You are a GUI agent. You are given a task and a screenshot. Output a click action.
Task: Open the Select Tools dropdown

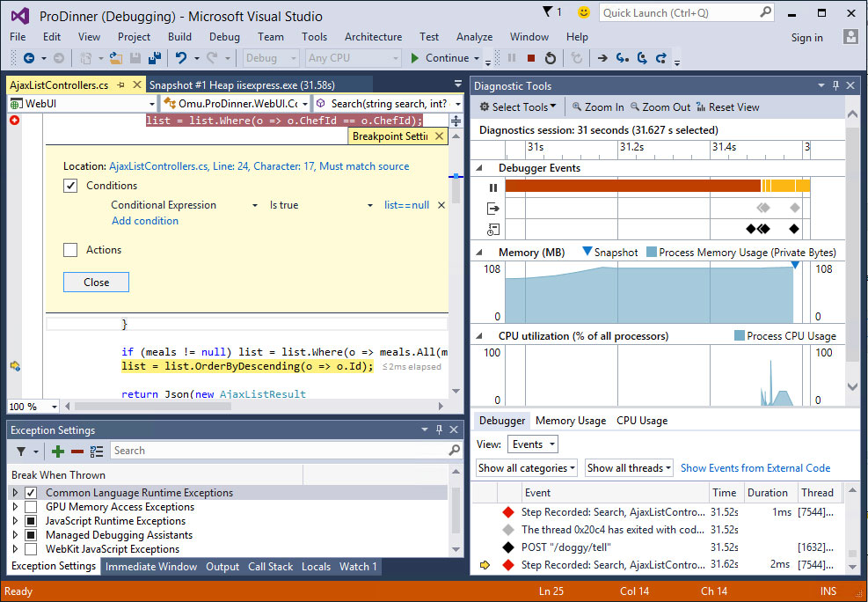pos(517,106)
